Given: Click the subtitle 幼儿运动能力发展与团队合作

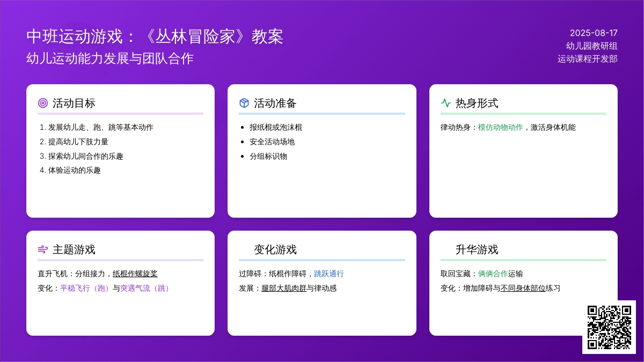Looking at the screenshot, I should 110,58.
